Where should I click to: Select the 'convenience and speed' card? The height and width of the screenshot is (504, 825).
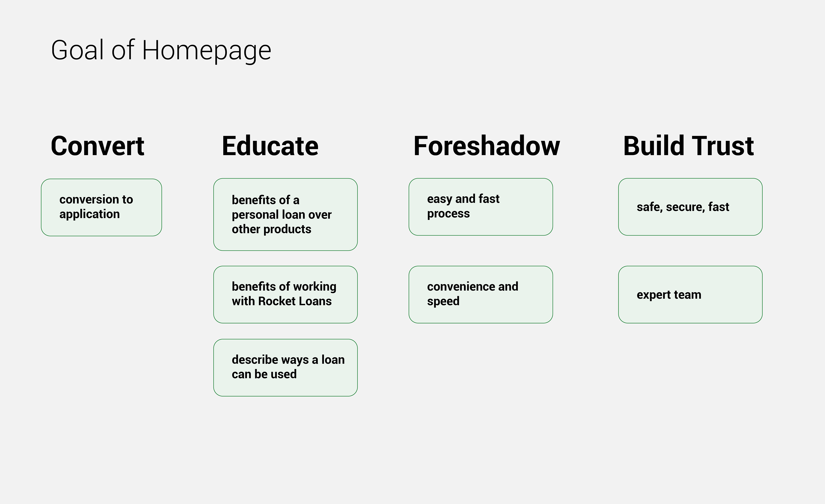(x=481, y=294)
